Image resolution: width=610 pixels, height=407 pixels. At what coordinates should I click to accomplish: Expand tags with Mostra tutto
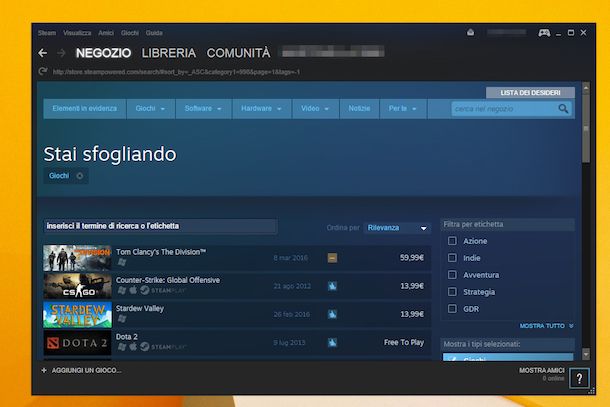pos(546,326)
